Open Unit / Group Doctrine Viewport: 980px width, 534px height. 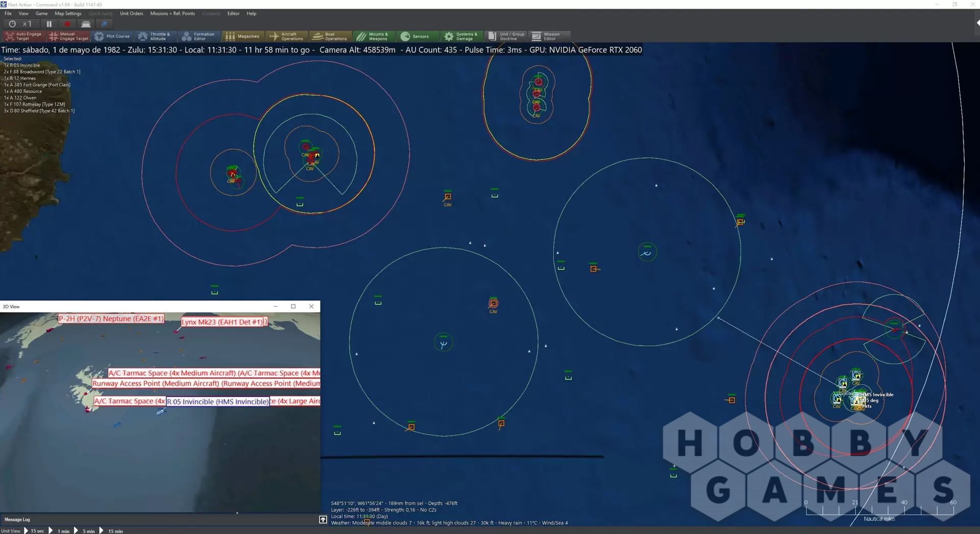(505, 36)
